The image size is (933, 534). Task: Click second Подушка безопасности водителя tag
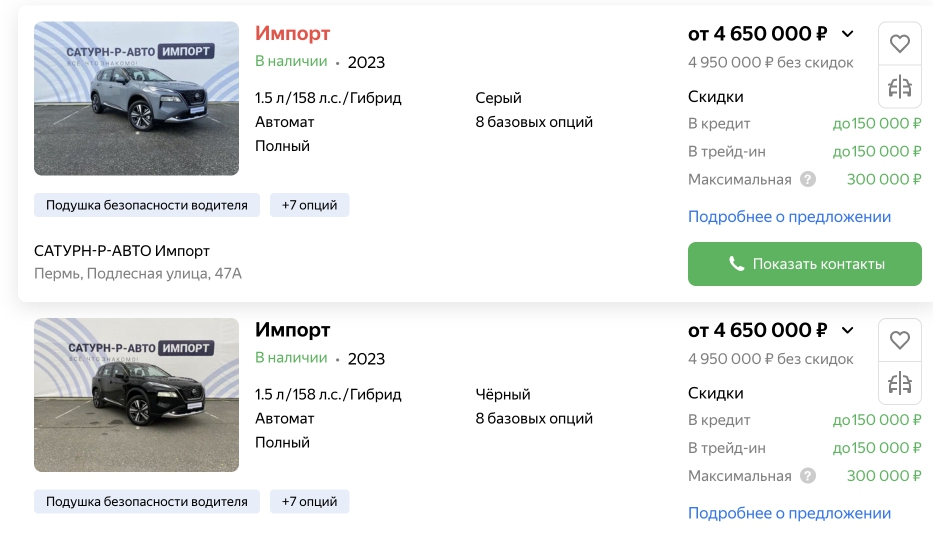point(146,501)
